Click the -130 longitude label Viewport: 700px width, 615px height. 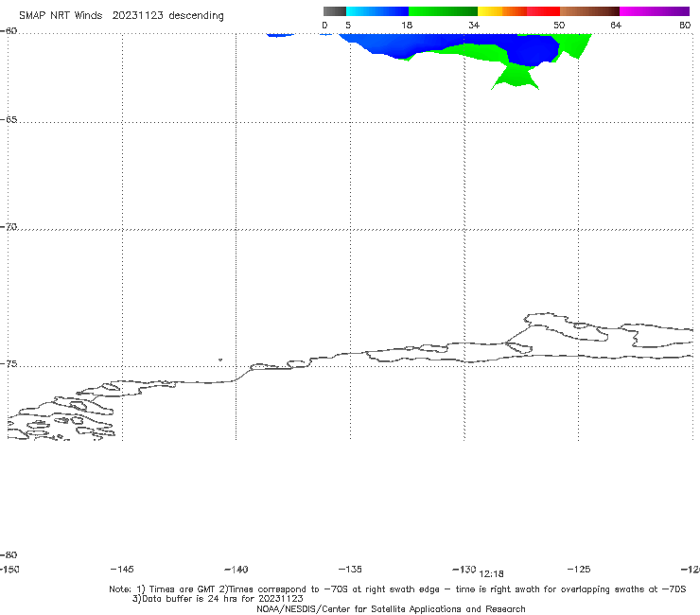pyautogui.click(x=464, y=569)
